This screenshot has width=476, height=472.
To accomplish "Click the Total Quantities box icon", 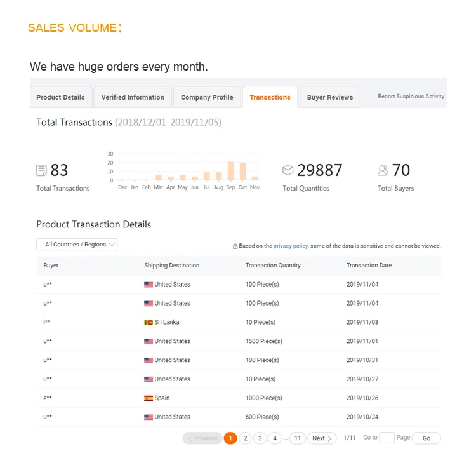I will [x=288, y=170].
